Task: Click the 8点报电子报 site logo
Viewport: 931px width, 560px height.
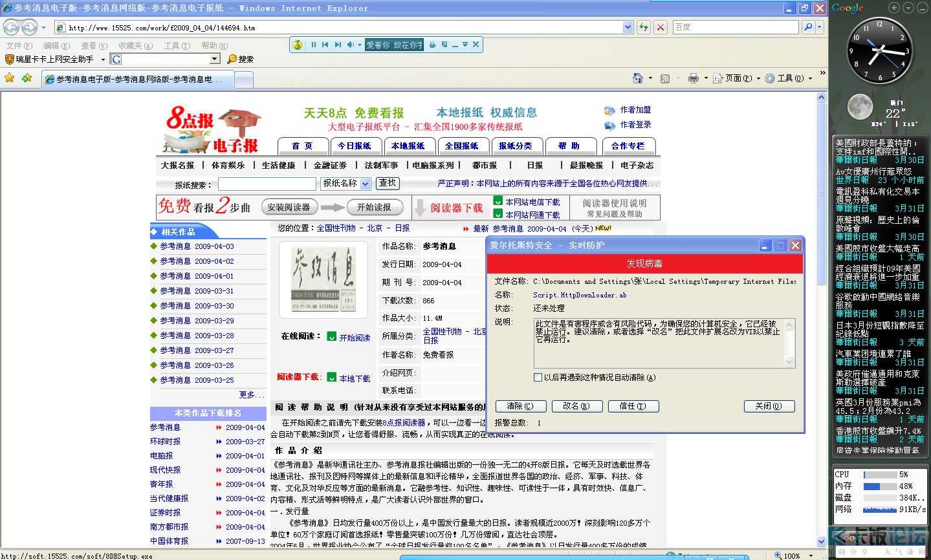Action: [214, 129]
